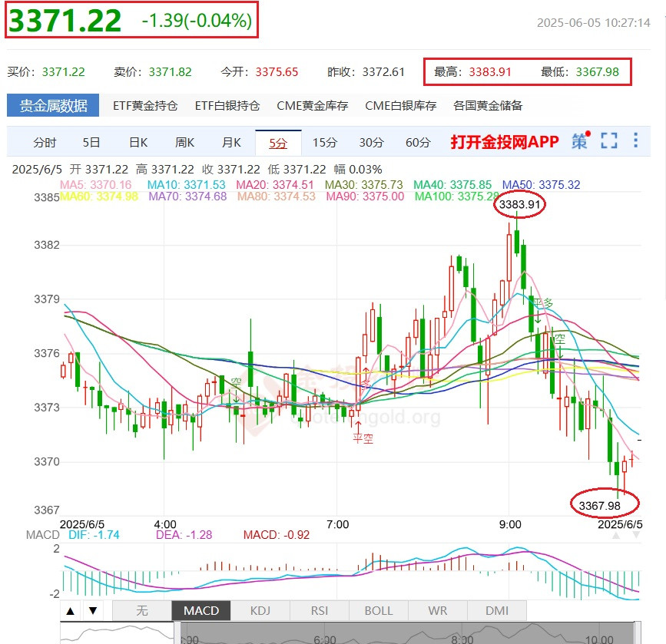Click the MA20: 3374.51 legend
This screenshot has width=666, height=644.
coord(275,185)
